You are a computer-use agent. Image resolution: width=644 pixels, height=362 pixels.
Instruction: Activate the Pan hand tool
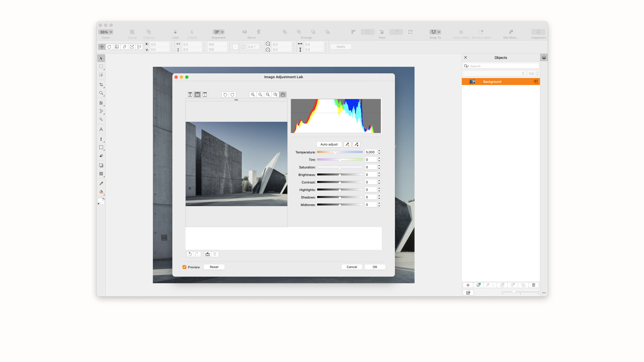coord(283,94)
